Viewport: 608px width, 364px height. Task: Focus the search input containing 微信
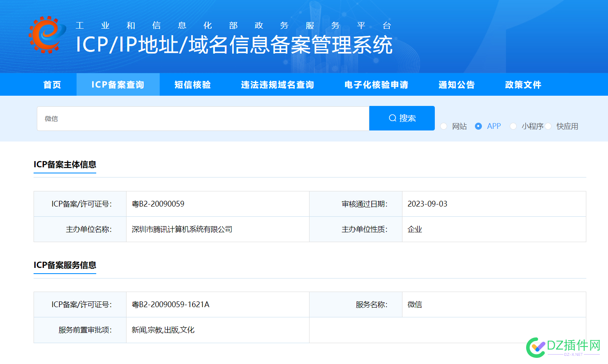point(203,119)
